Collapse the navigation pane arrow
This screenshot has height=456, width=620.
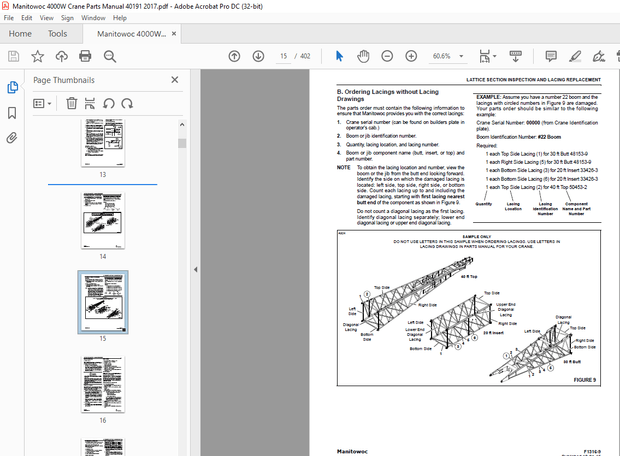coord(195,270)
